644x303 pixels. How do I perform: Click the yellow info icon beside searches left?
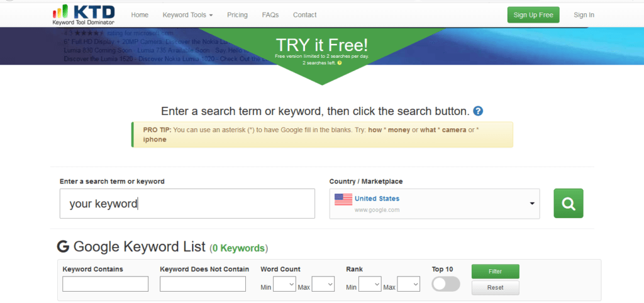[340, 63]
